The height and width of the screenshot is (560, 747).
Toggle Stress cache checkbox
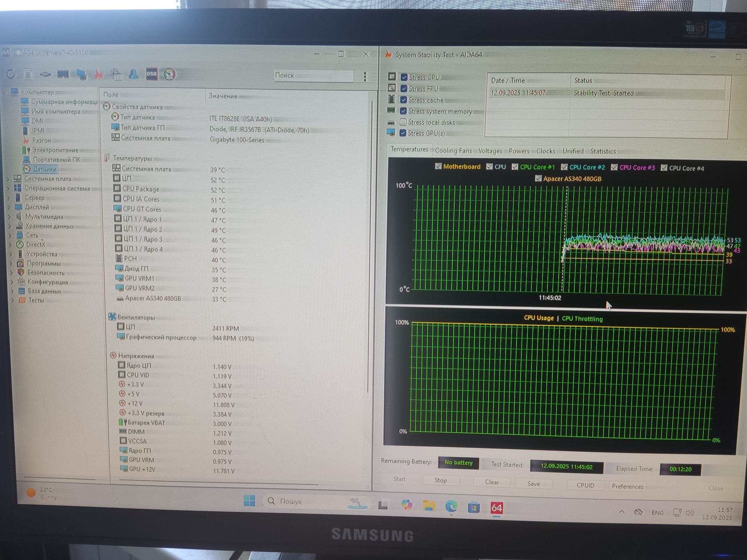pos(403,100)
